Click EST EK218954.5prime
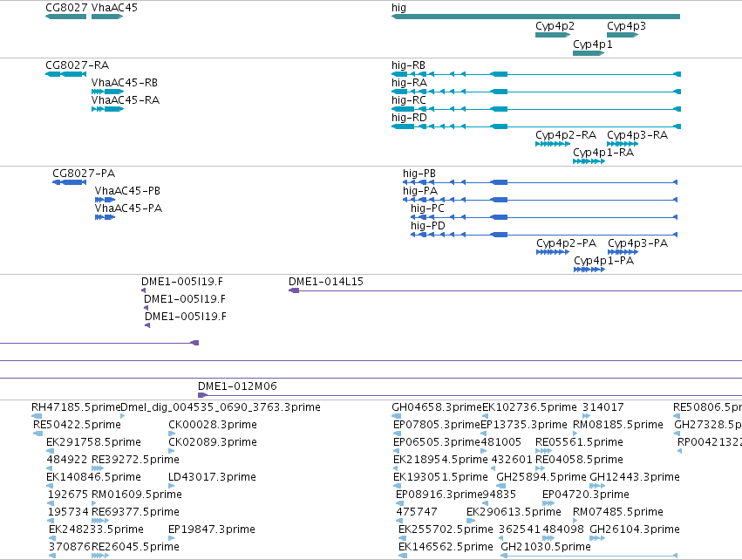Screen dimensions: 742x560 (397, 468)
